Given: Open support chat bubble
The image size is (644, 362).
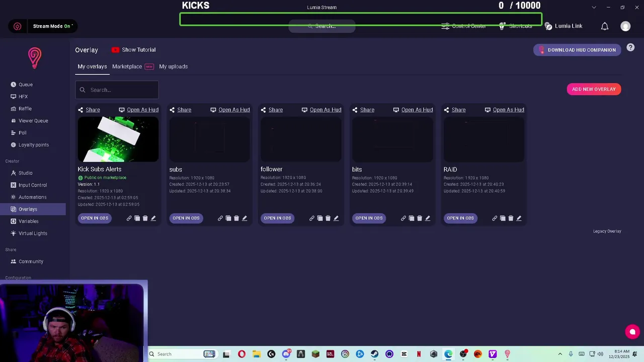Looking at the screenshot, I should pos(632,332).
